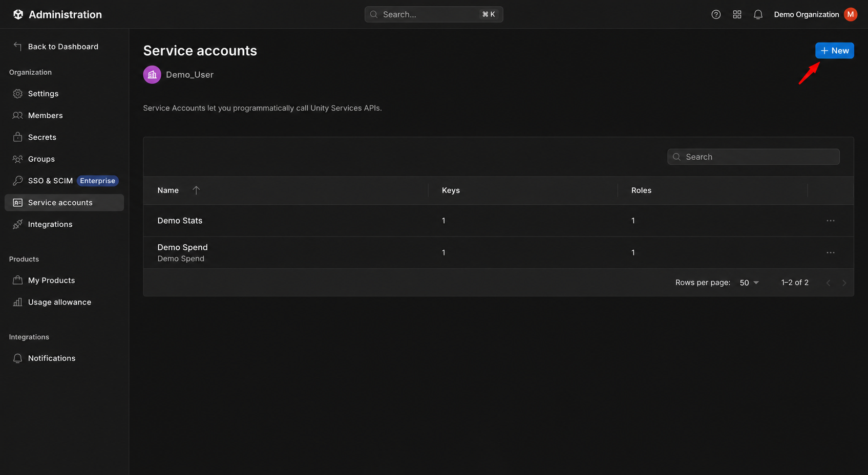Click the Integrations plug icon in sidebar

tap(17, 224)
